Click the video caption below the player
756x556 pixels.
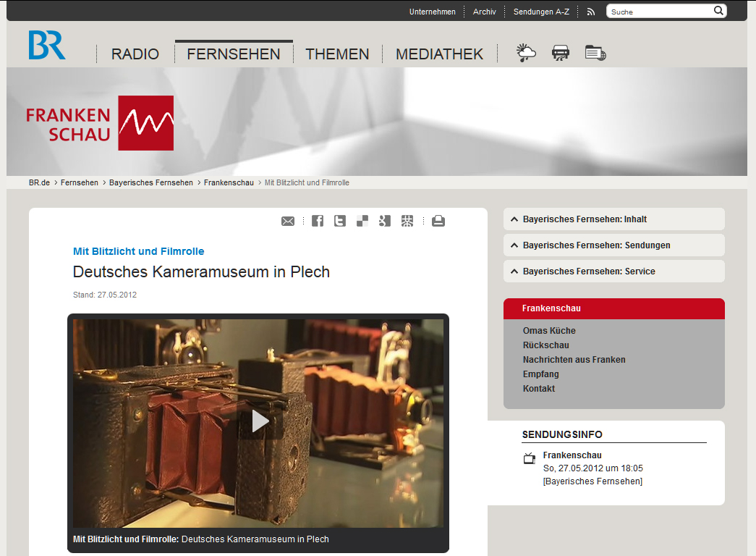tap(201, 539)
